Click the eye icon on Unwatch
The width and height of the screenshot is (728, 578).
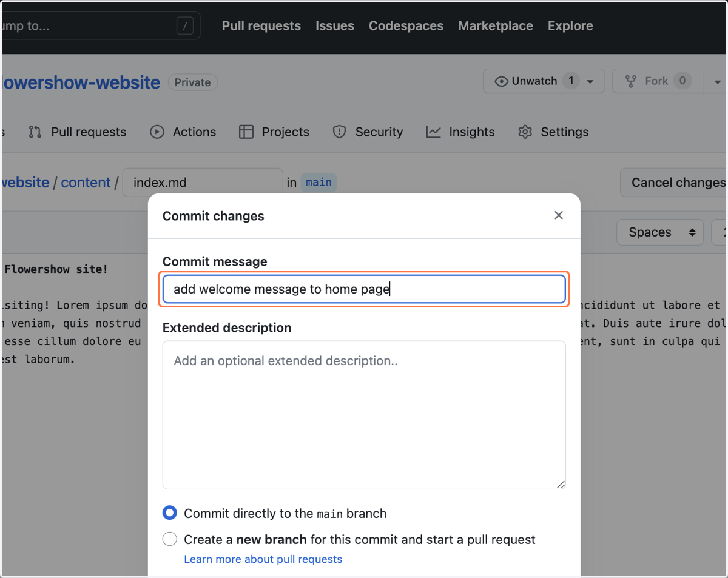pyautogui.click(x=502, y=81)
